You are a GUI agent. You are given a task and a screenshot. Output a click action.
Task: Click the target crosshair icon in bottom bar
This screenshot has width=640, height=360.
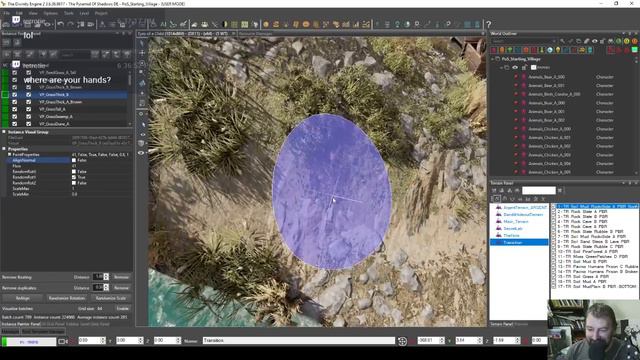[x=402, y=341]
